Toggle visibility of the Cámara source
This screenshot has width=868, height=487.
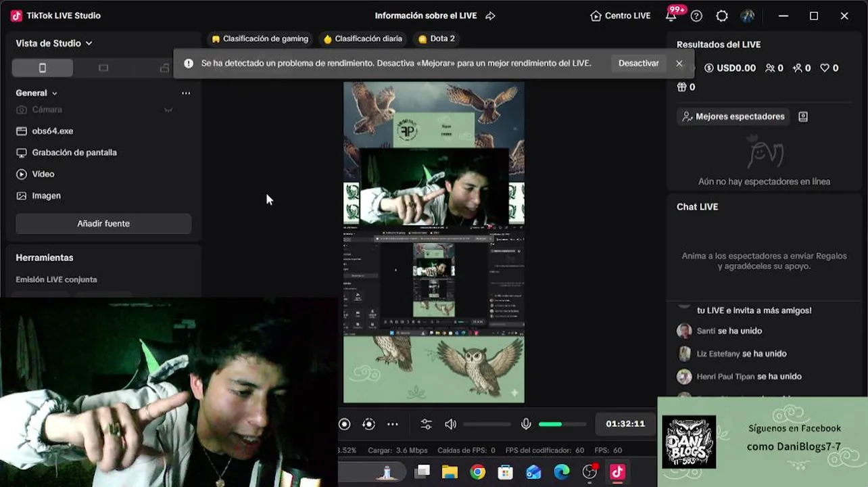coord(168,110)
